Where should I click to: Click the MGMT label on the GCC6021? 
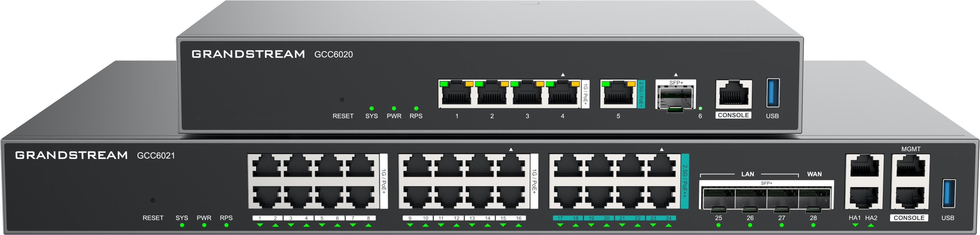911,149
